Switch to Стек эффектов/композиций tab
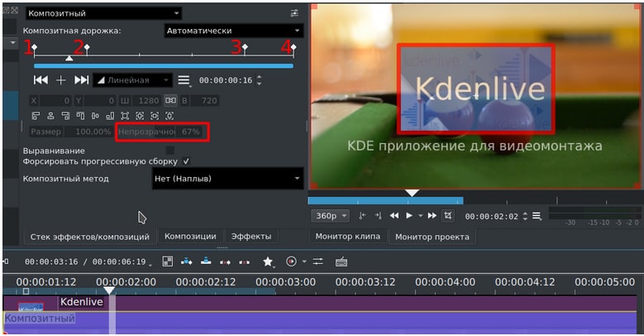644x336 pixels. pos(89,237)
